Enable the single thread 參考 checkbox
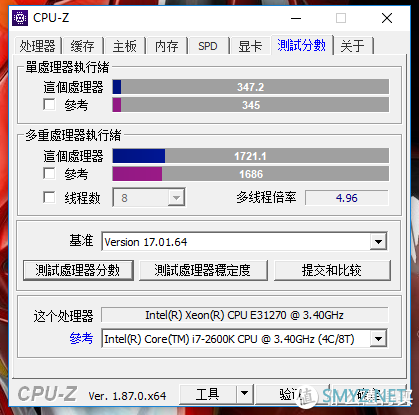The height and width of the screenshot is (415, 419). 49,105
